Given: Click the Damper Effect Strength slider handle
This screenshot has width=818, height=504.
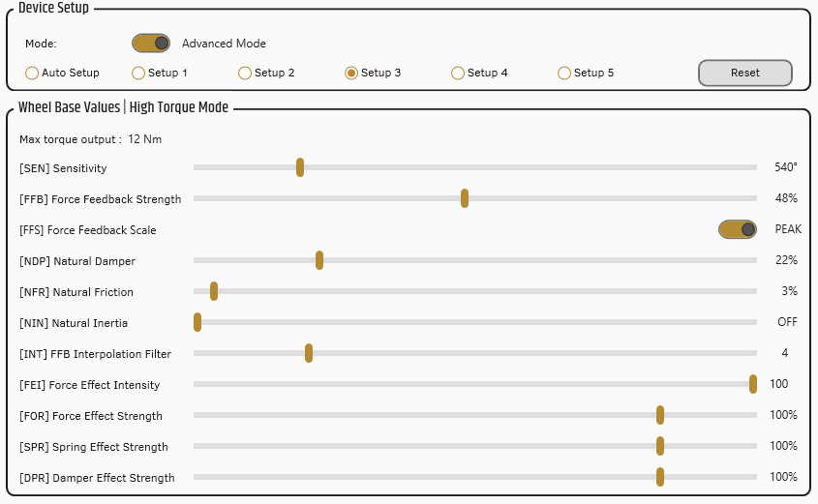Looking at the screenshot, I should (x=660, y=478).
